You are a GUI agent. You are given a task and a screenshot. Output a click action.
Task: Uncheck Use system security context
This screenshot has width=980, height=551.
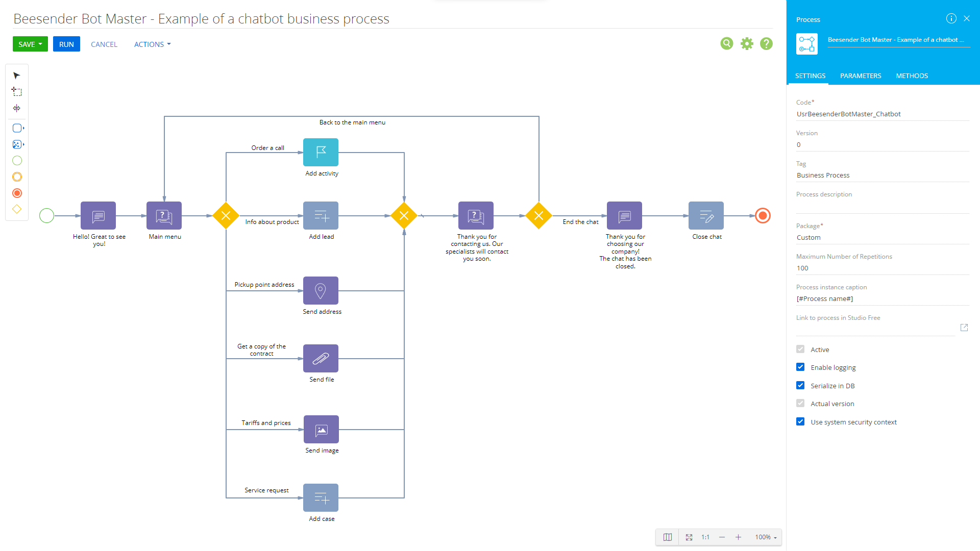click(800, 422)
